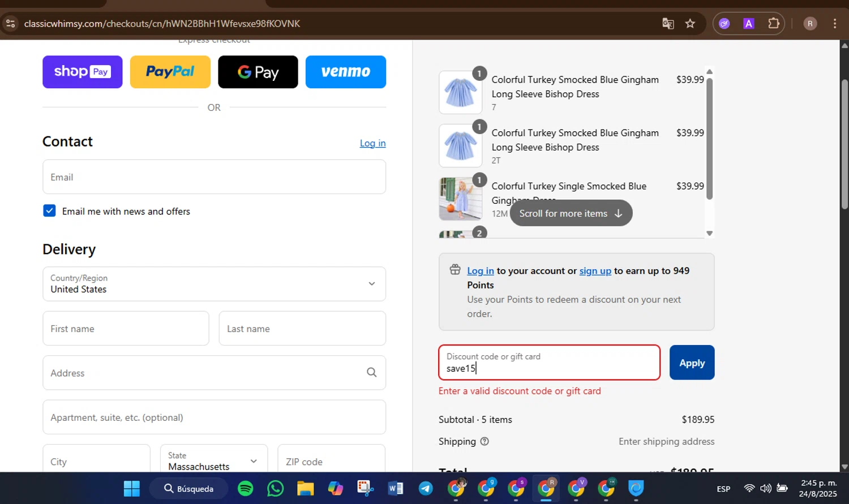849x504 pixels.
Task: Focus the Apartment, suite field
Action: [x=214, y=417]
